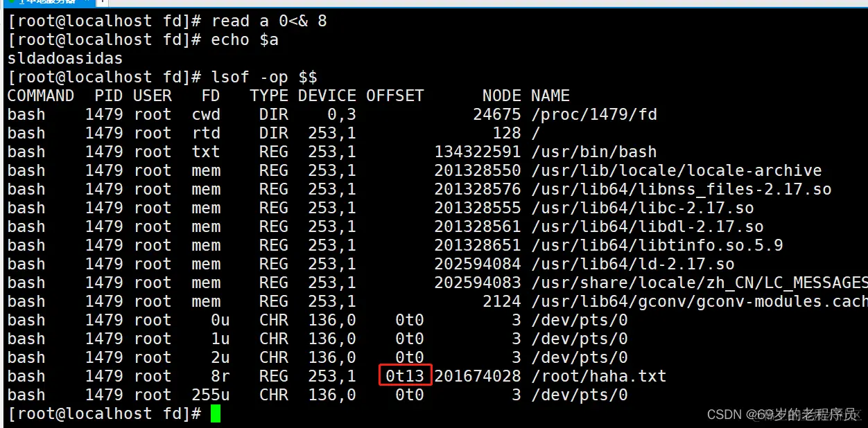Click node number 2124
Screen dimensions: 868x428
(x=502, y=302)
